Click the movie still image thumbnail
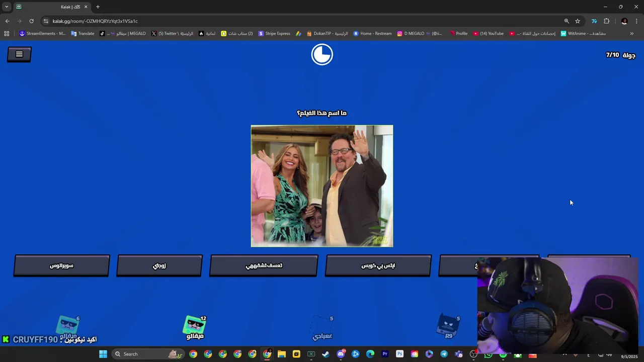 322,186
